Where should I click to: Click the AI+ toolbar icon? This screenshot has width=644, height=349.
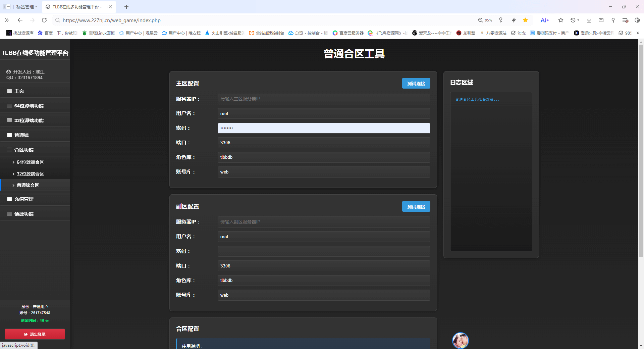pyautogui.click(x=544, y=20)
